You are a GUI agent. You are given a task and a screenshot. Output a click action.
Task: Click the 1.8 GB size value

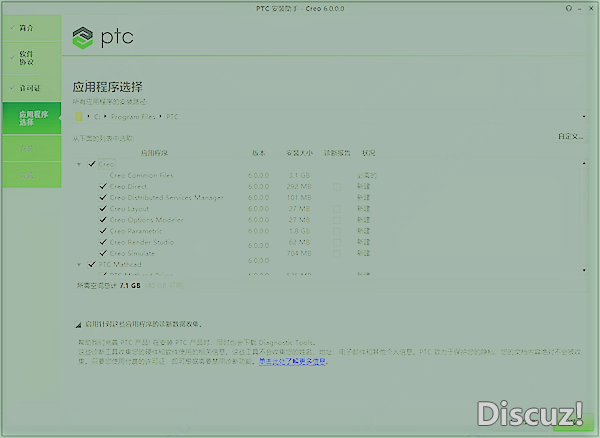pos(299,231)
